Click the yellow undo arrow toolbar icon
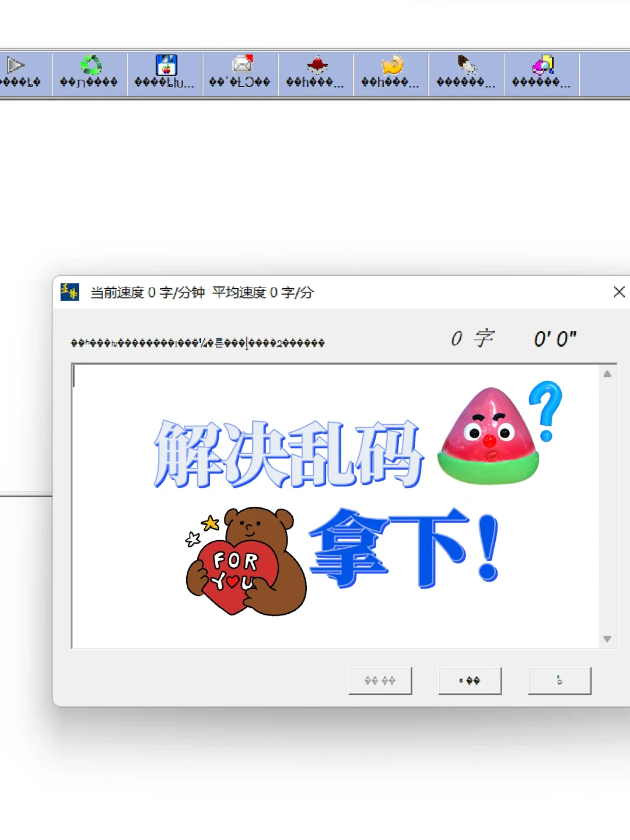This screenshot has height=840, width=630. [392, 64]
